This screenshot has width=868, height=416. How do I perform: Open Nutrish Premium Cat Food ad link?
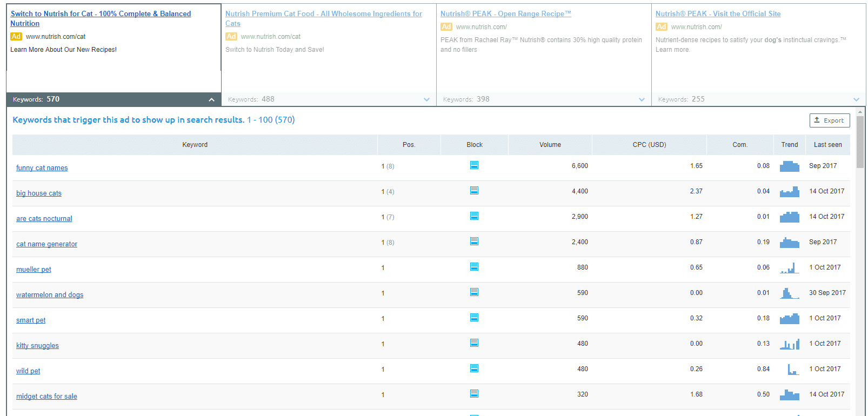click(324, 18)
